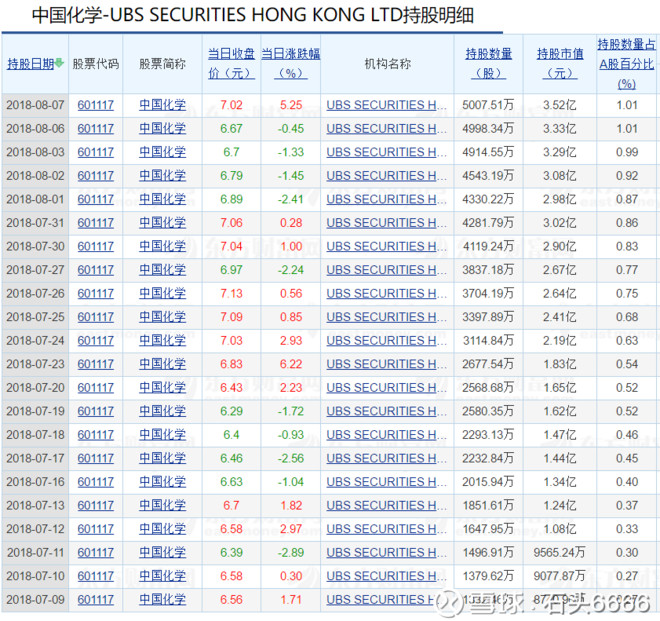Open stock code 601117 in 2018-07-20 row
This screenshot has height=621, width=660.
pyautogui.click(x=96, y=388)
